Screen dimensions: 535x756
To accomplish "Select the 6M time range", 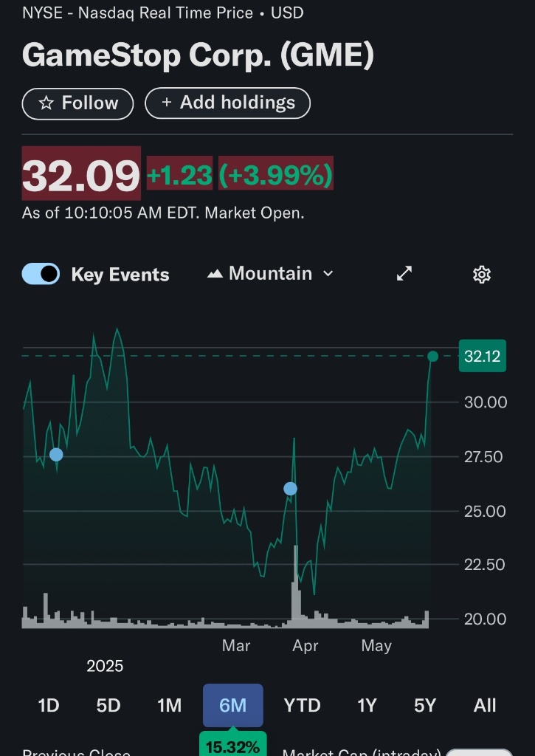I will (x=232, y=705).
